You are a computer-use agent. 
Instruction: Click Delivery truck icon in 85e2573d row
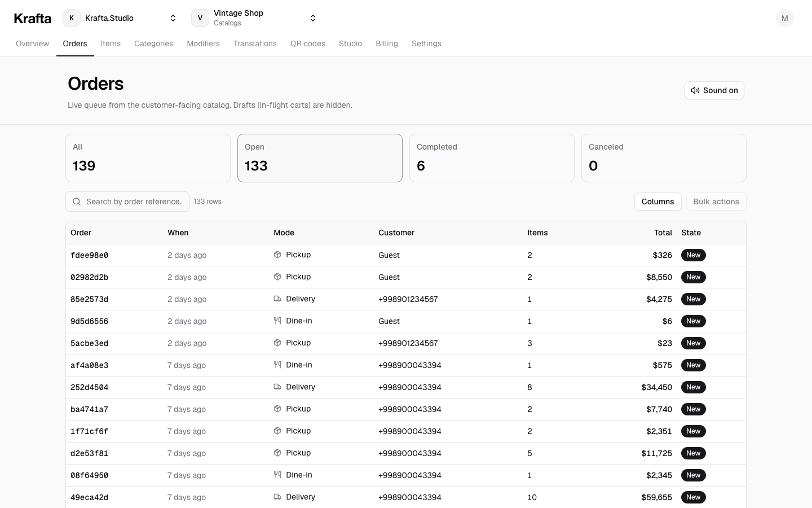tap(277, 299)
